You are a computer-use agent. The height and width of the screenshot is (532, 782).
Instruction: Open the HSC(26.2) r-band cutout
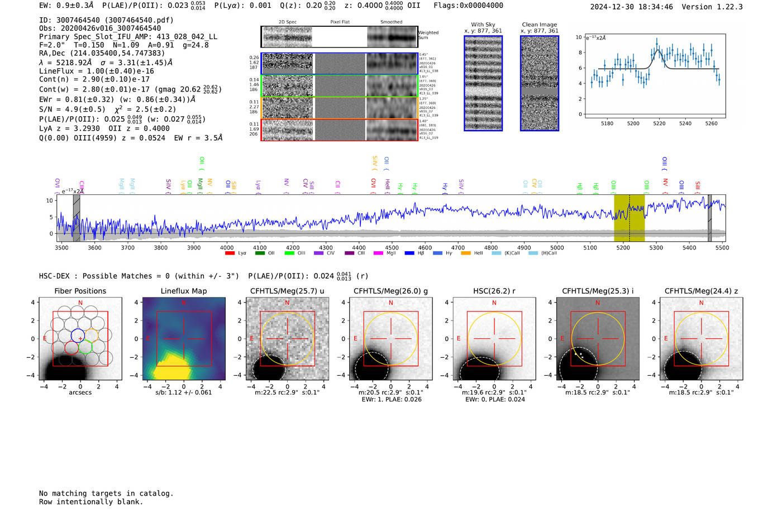click(x=494, y=339)
